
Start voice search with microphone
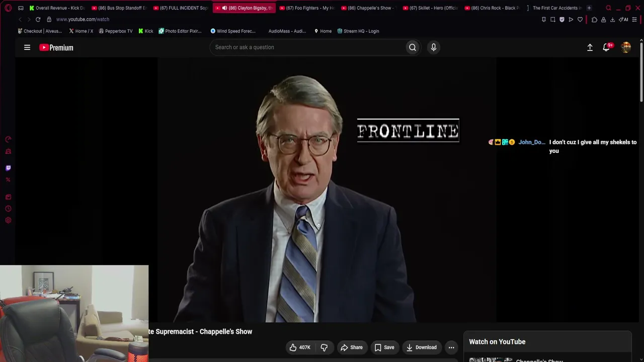pos(434,47)
